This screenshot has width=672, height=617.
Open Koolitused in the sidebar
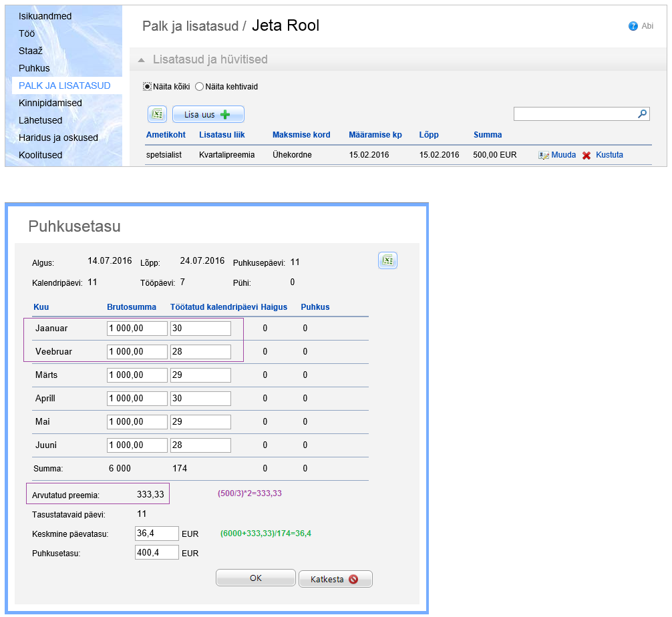pos(40,155)
